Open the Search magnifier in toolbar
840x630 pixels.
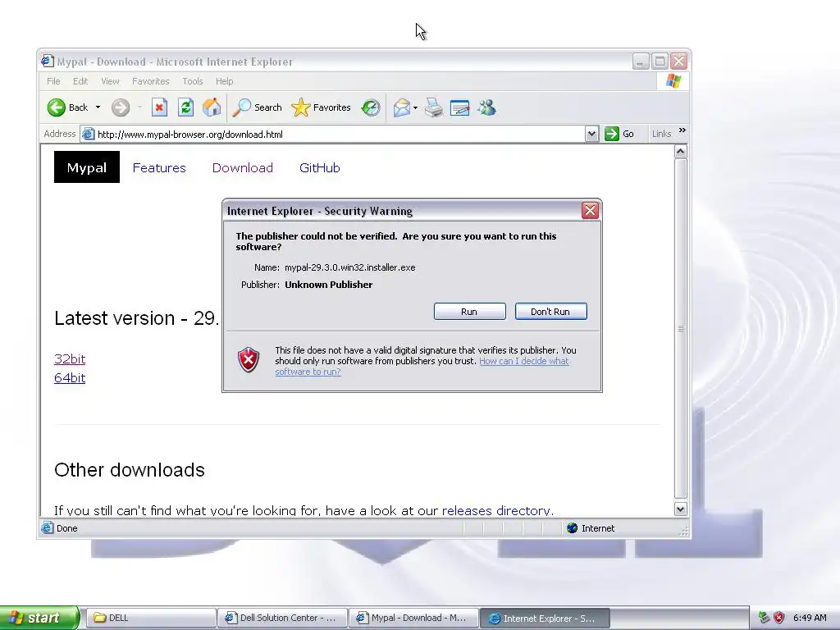[x=242, y=107]
